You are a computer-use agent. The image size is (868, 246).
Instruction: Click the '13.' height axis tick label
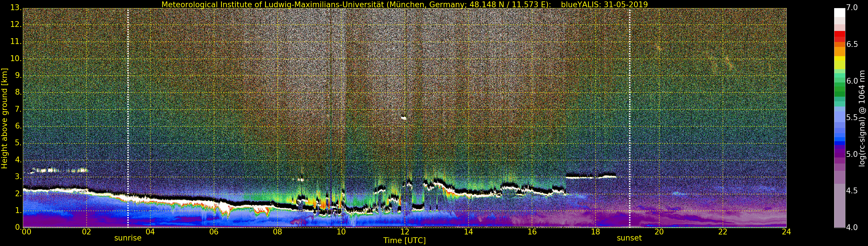coord(16,8)
